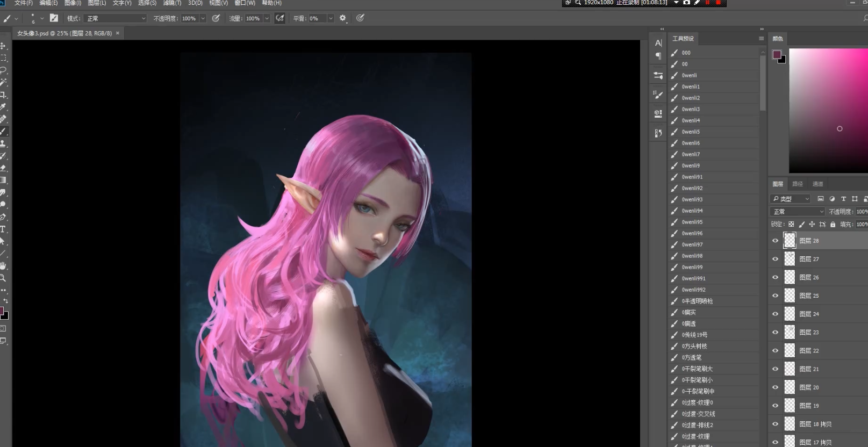Select the Brush tool in the toolbox
The width and height of the screenshot is (868, 447).
pyautogui.click(x=3, y=131)
